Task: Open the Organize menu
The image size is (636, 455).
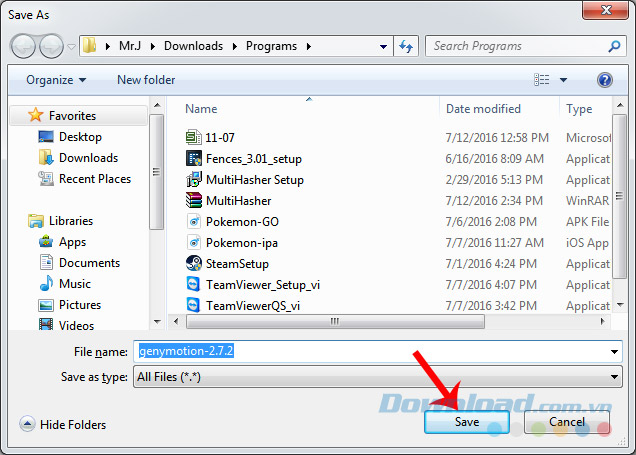Action: point(56,80)
